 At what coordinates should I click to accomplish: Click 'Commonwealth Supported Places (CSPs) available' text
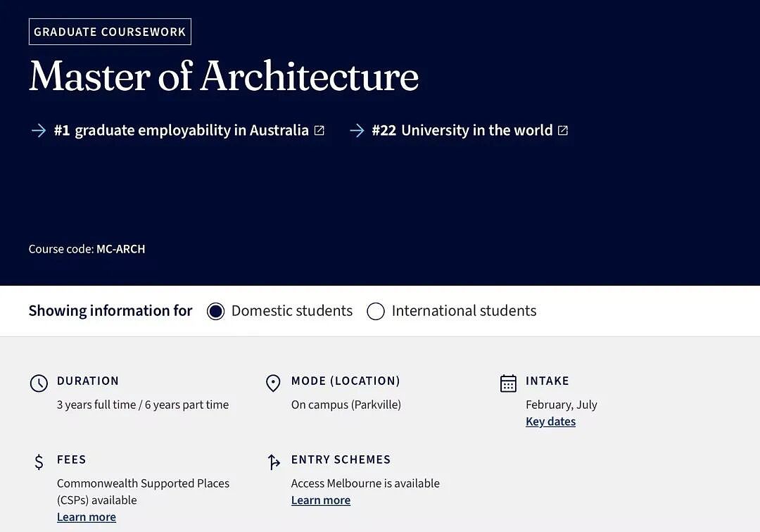tap(143, 492)
